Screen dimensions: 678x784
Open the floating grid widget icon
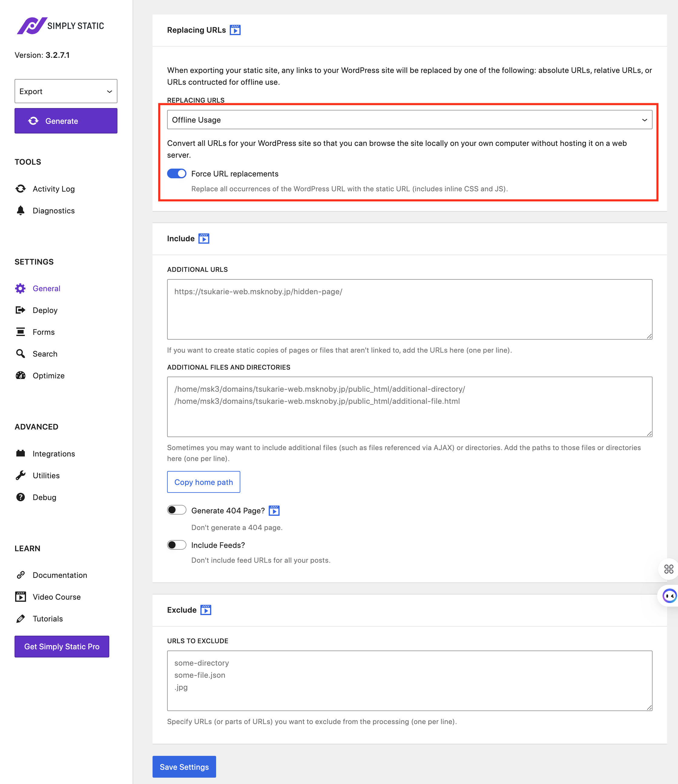(x=669, y=569)
